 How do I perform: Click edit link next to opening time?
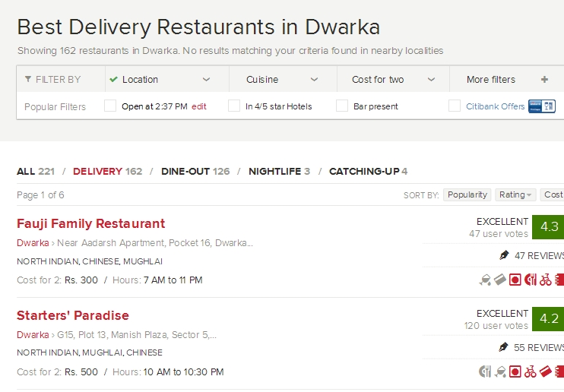[x=199, y=106]
